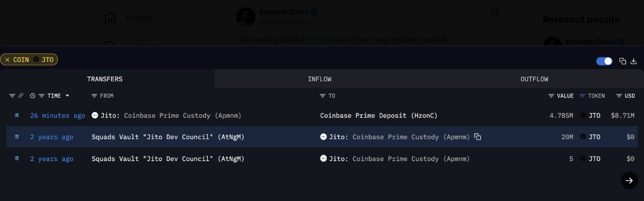Screen dimensions: 644x201
Task: Open the Coinbase Prime Deposit (HzonC) address
Action: tap(379, 115)
